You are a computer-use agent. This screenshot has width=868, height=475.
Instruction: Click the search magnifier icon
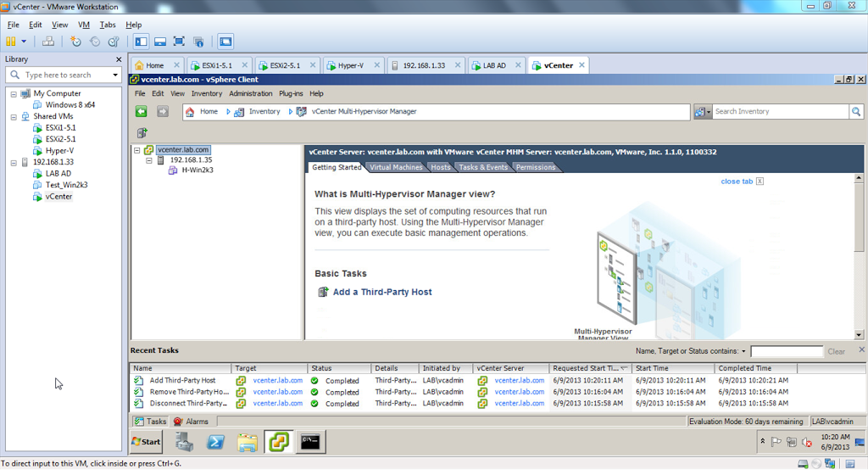856,112
